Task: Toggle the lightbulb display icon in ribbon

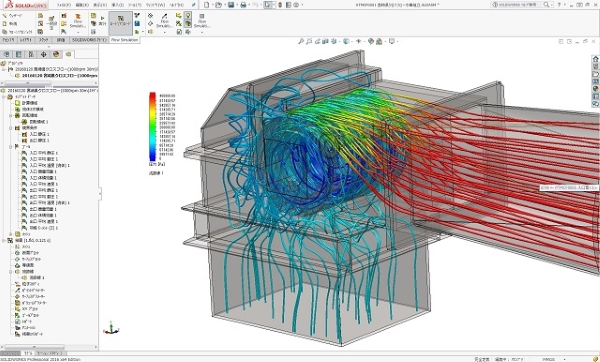Action: pyautogui.click(x=188, y=15)
